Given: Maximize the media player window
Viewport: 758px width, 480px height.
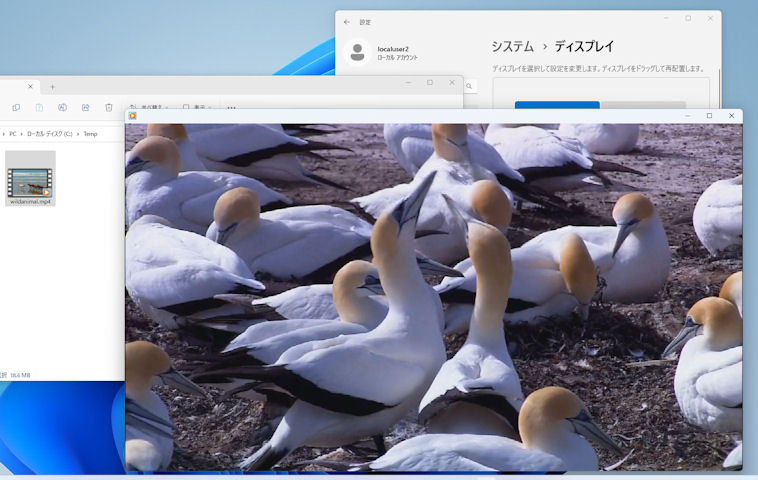Looking at the screenshot, I should click(x=709, y=116).
